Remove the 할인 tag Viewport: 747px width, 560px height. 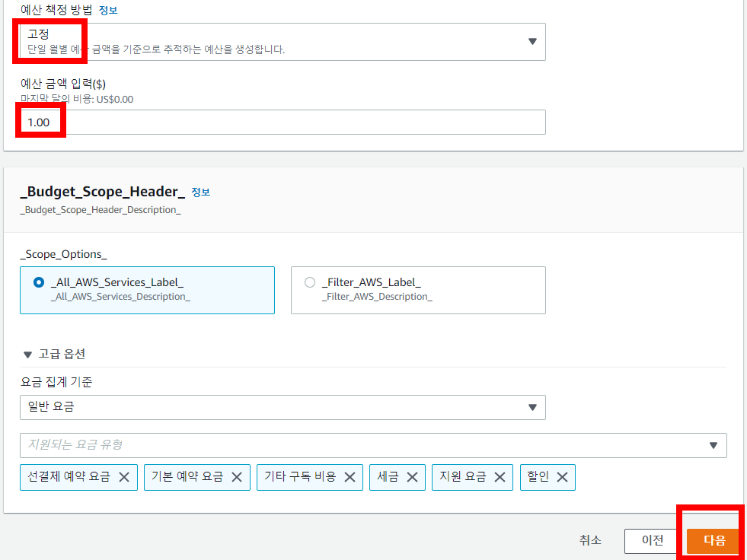pyautogui.click(x=562, y=477)
